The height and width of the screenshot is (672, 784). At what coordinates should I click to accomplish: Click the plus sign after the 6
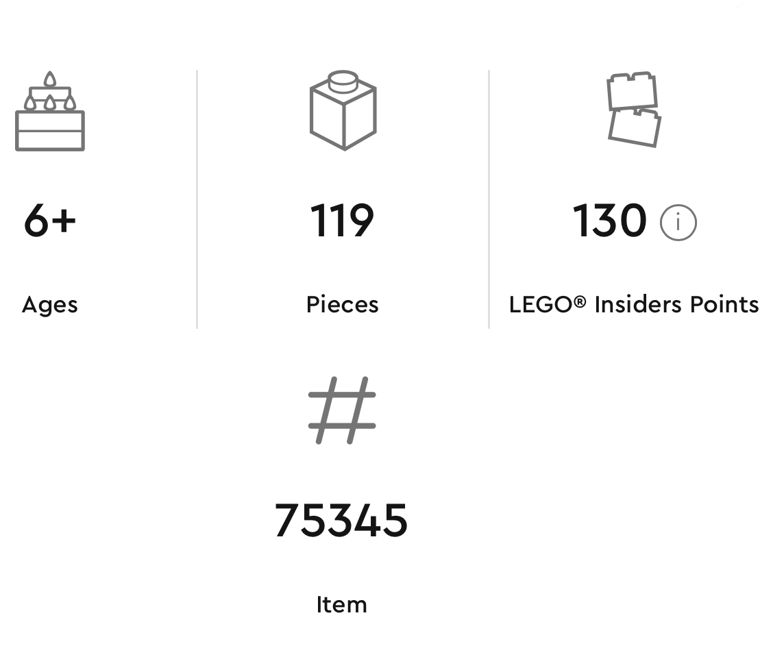(64, 221)
